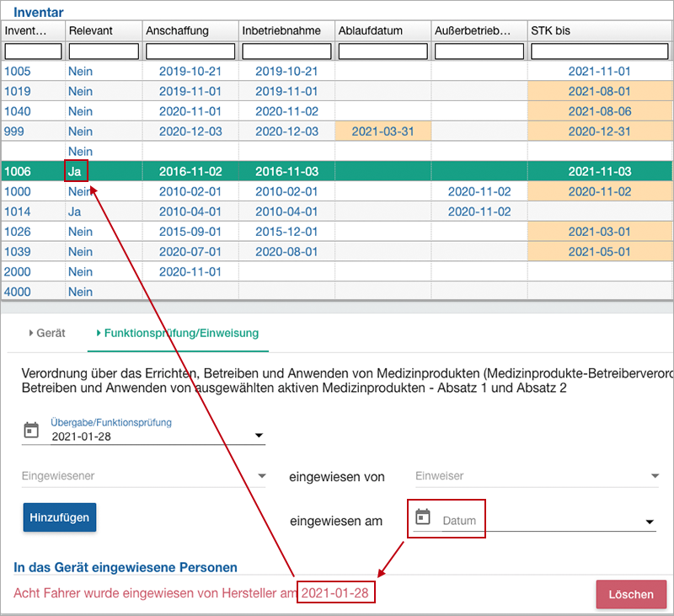Click Inbetriebnahme cell 2015-12-01
Image resolution: width=674 pixels, height=616 pixels.
(286, 231)
